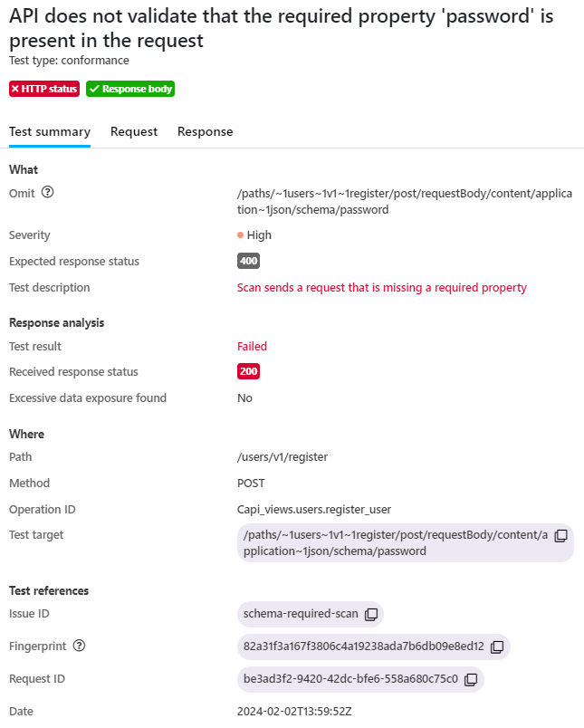Copy the Request ID value

471,679
